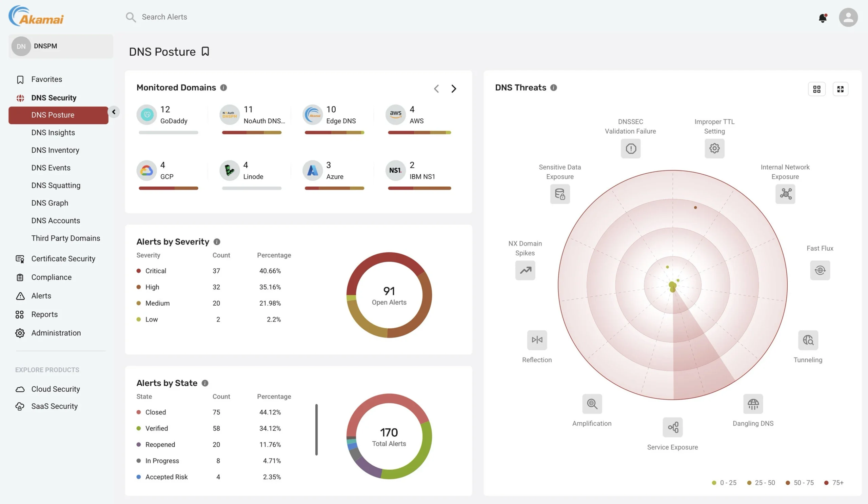
Task: Navigate to DNS Squatting section
Action: coord(56,185)
